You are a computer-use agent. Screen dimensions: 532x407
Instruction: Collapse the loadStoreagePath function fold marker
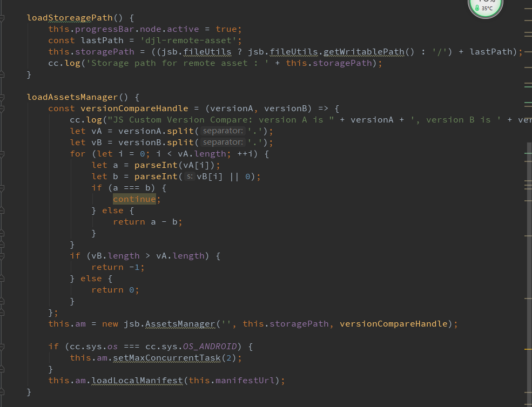2,18
